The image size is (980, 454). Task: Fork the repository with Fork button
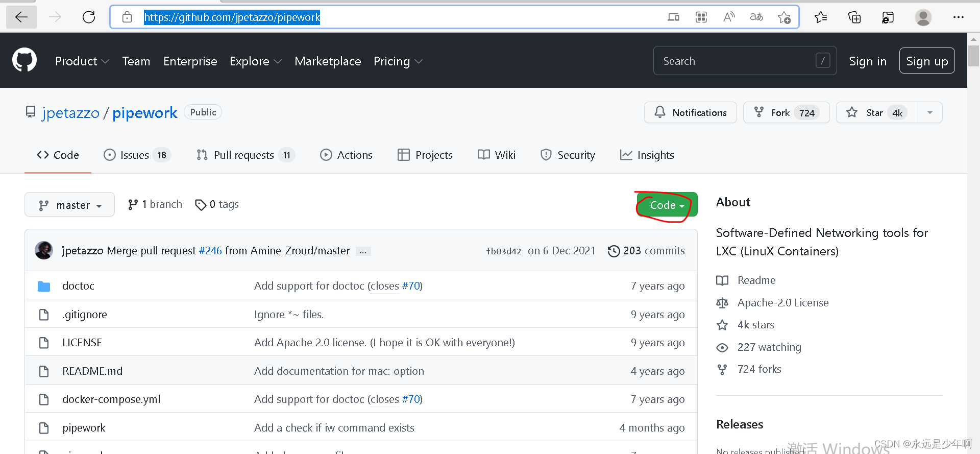pos(787,112)
